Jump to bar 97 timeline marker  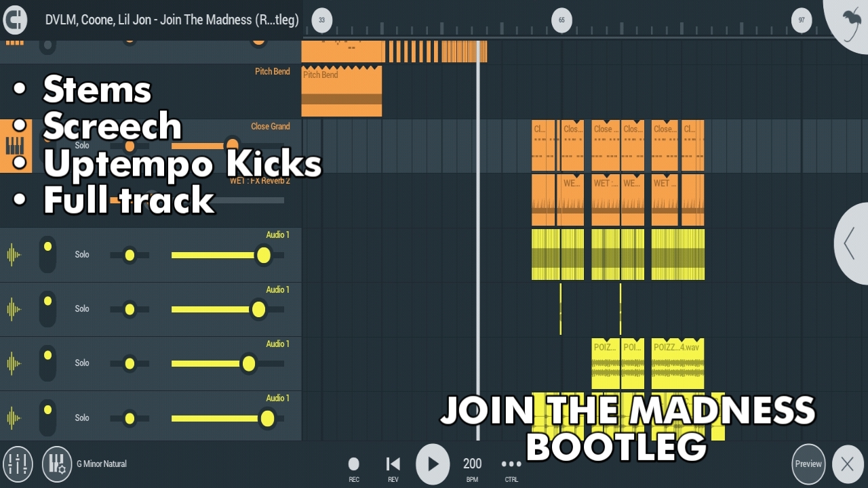[802, 20]
